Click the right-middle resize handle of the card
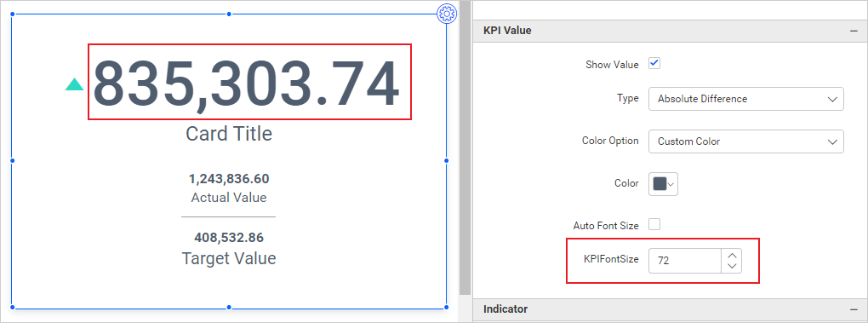Viewport: 868px width, 323px height. tap(446, 161)
